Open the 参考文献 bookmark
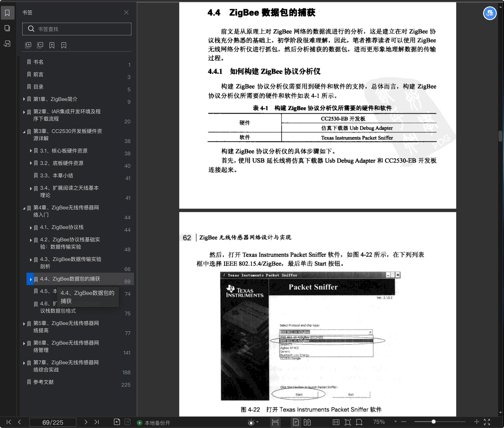This screenshot has width=504, height=428. click(44, 382)
